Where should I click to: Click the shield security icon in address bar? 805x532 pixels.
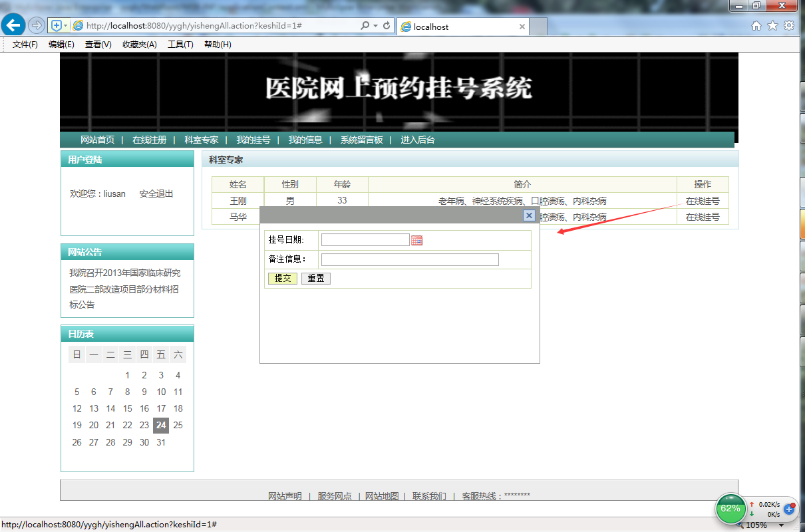pyautogui.click(x=57, y=25)
